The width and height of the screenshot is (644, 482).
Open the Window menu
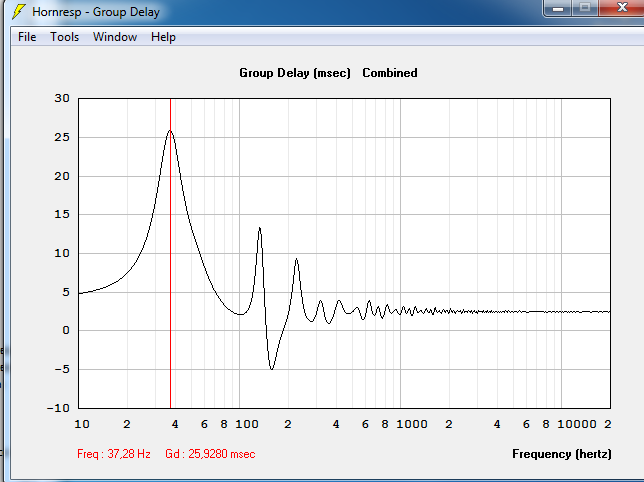(x=115, y=37)
